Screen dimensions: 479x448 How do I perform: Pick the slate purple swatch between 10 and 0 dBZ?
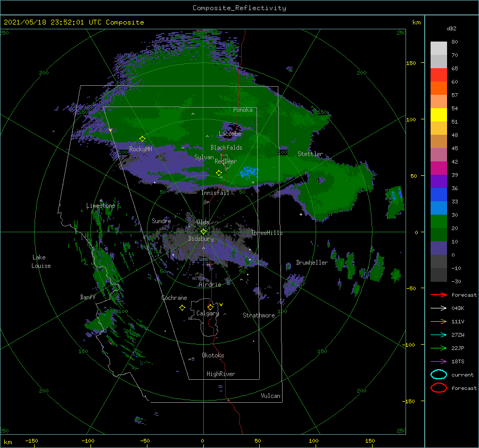pyautogui.click(x=439, y=248)
